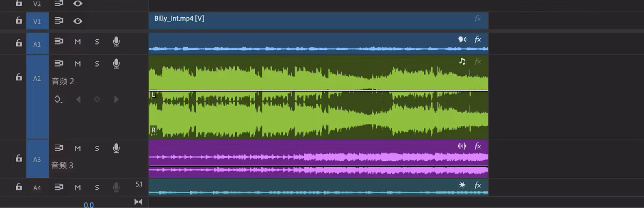Click the 5.1 channel label on A4
Screen dimensions: 644x208
pyautogui.click(x=138, y=184)
